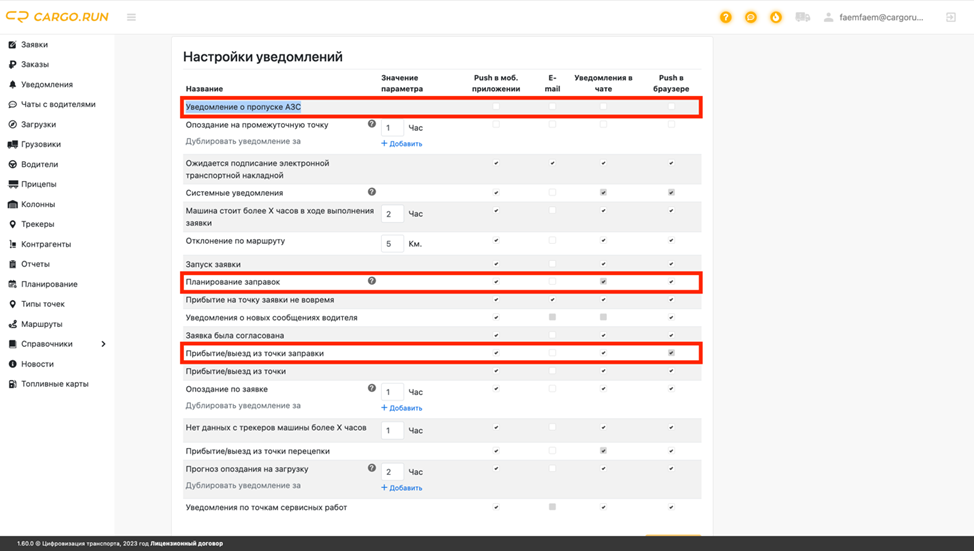Click the help icon beside Системные уведомления
The image size is (974, 551).
coord(372,192)
